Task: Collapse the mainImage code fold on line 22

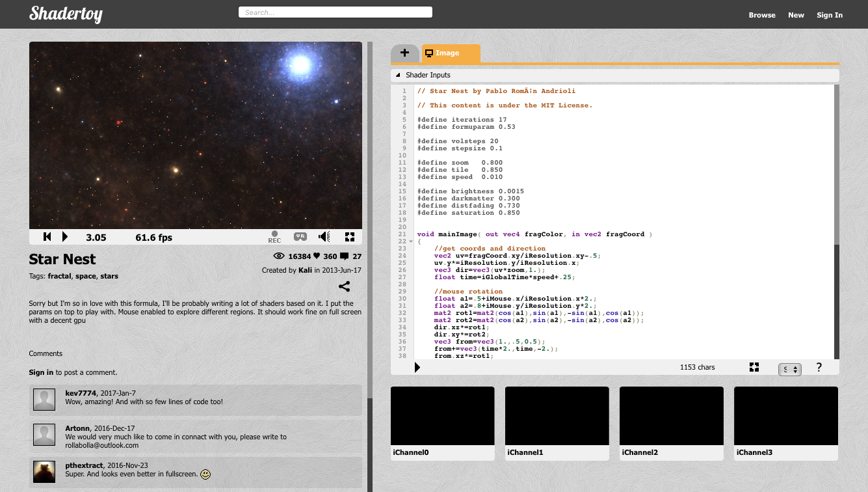Action: (410, 241)
